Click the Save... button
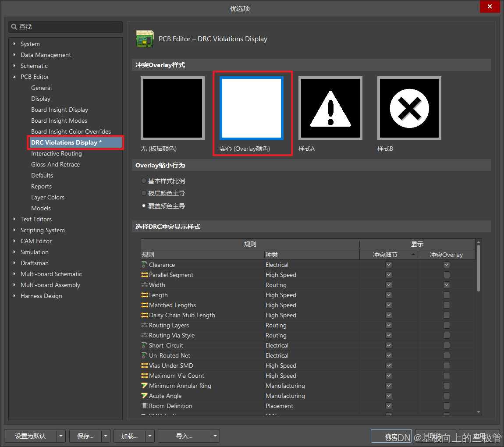This screenshot has height=447, width=504. tap(85, 436)
